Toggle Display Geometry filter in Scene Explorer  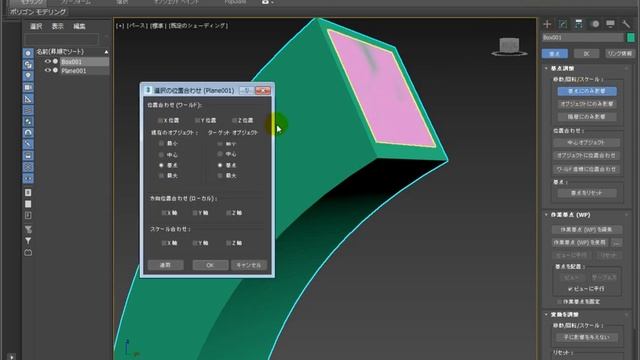[x=28, y=53]
